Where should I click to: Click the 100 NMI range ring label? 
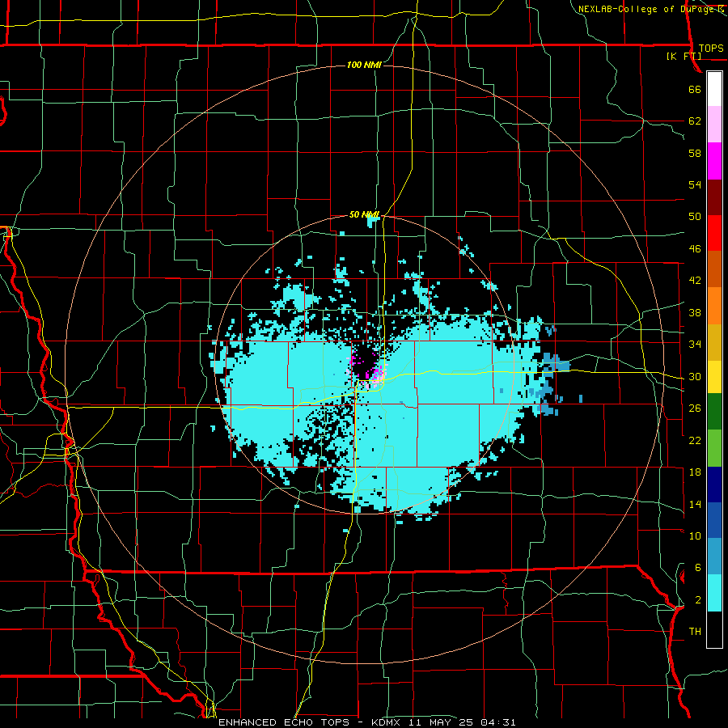tap(364, 65)
